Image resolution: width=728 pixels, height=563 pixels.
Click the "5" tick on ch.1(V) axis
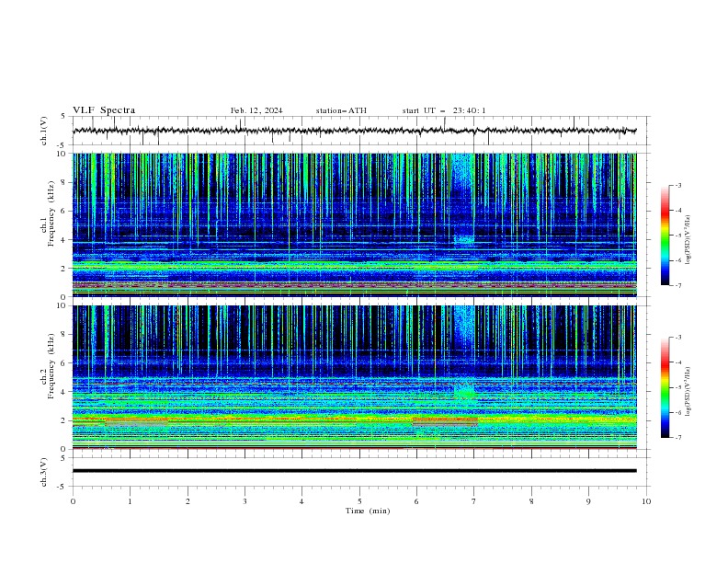[x=63, y=117]
